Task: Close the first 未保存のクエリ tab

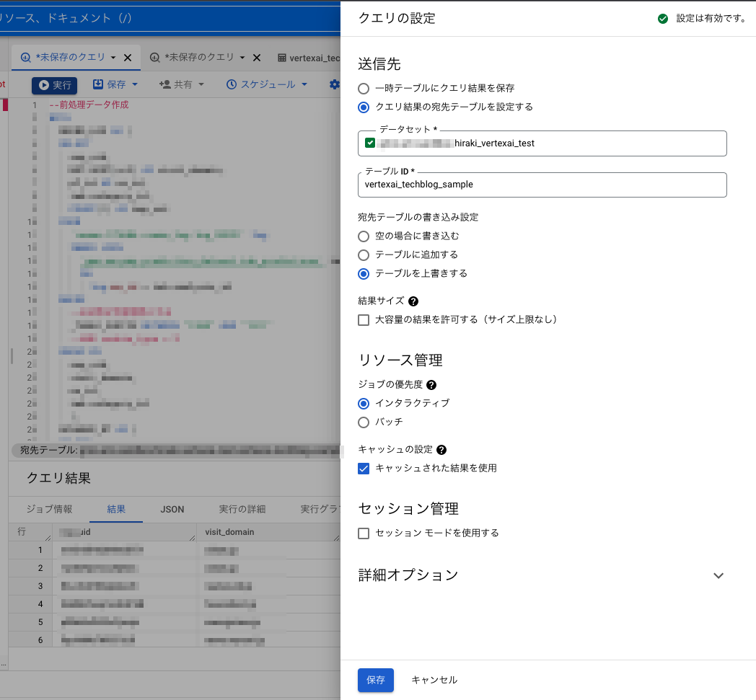Action: coord(128,58)
